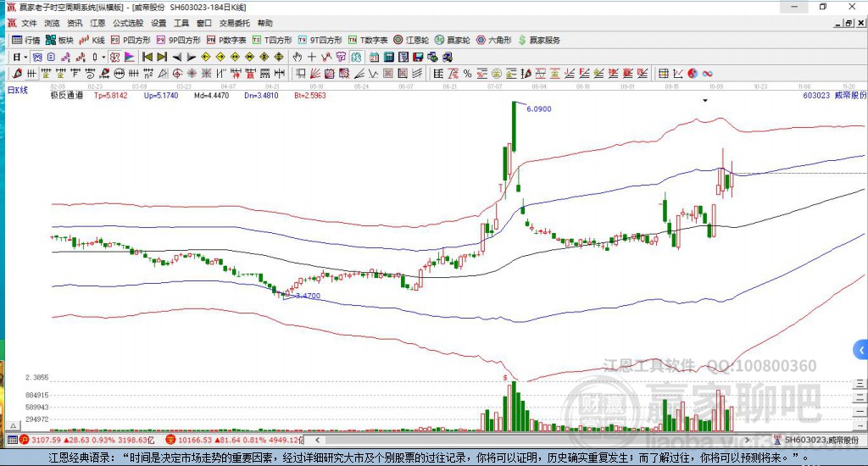Image resolution: width=868 pixels, height=466 pixels.
Task: Open the calculator icon in toolbar
Action: coord(388,57)
